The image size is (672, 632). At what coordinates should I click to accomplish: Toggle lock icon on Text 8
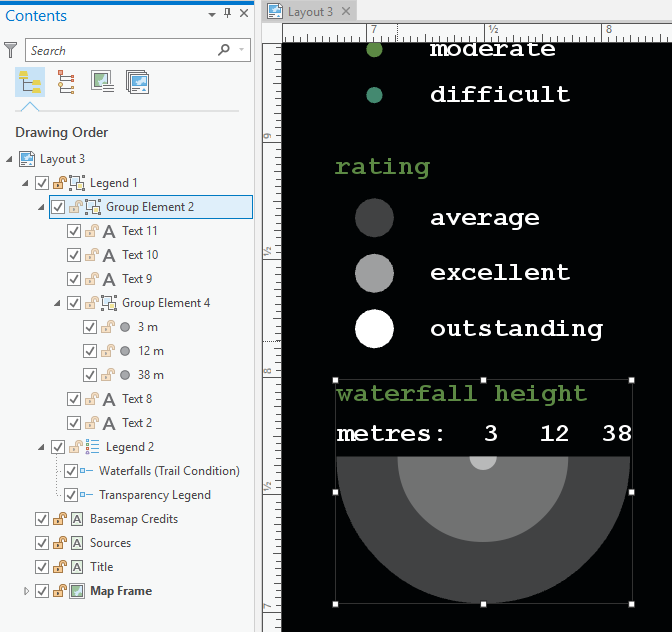[x=92, y=399]
